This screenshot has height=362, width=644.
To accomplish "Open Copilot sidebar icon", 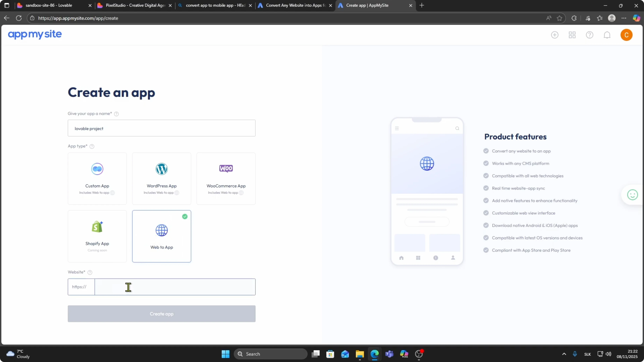I will click(636, 18).
